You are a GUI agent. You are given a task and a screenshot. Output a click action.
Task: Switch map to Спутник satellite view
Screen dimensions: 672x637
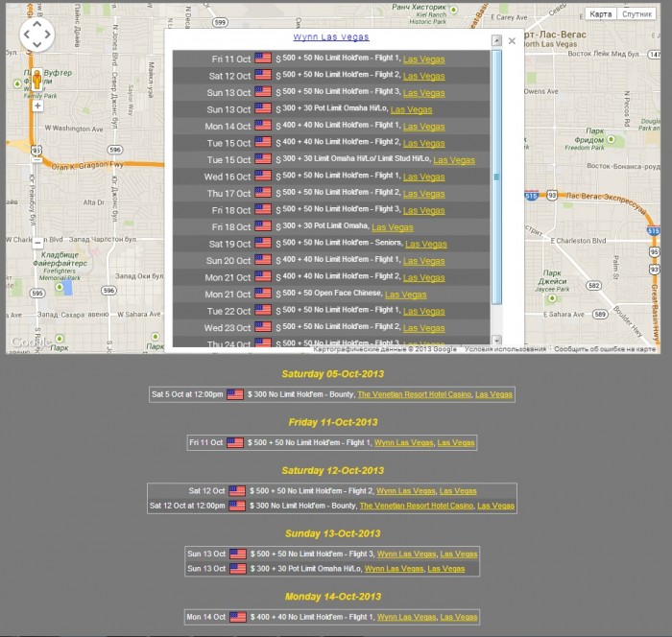pyautogui.click(x=636, y=14)
